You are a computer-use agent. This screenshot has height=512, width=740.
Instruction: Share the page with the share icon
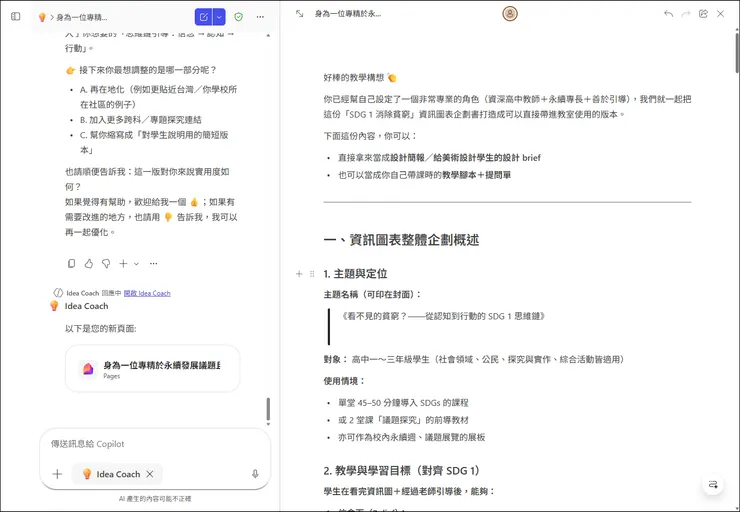click(x=703, y=14)
